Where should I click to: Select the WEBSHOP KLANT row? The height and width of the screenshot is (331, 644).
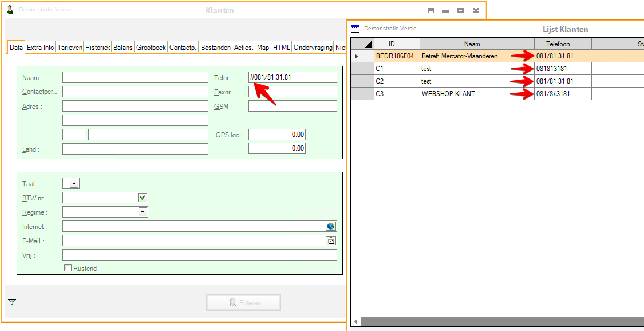click(448, 94)
